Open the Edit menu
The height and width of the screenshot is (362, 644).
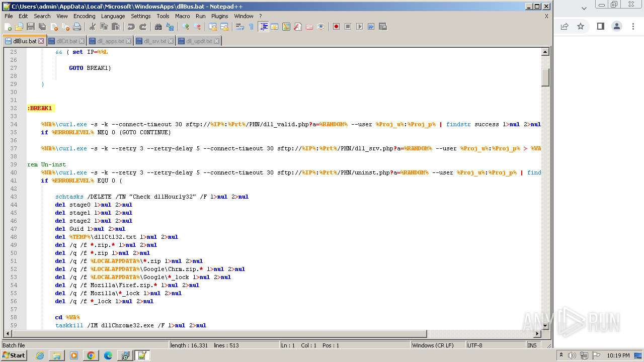[x=23, y=16]
